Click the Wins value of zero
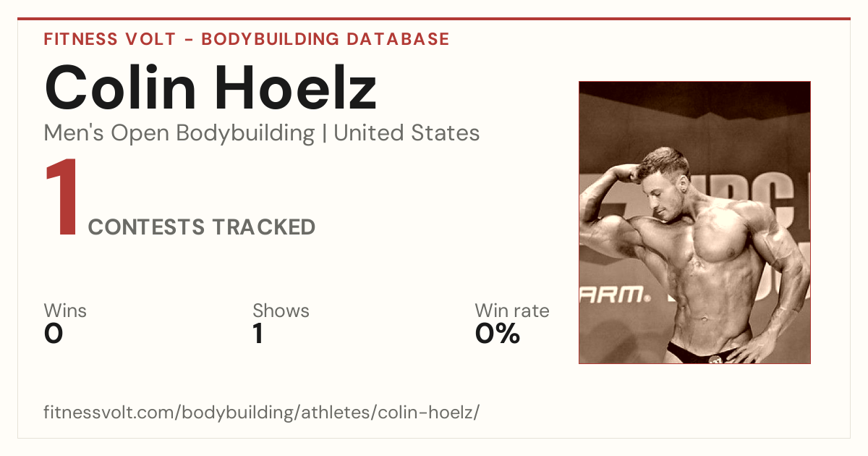Image resolution: width=868 pixels, height=456 pixels. click(54, 334)
